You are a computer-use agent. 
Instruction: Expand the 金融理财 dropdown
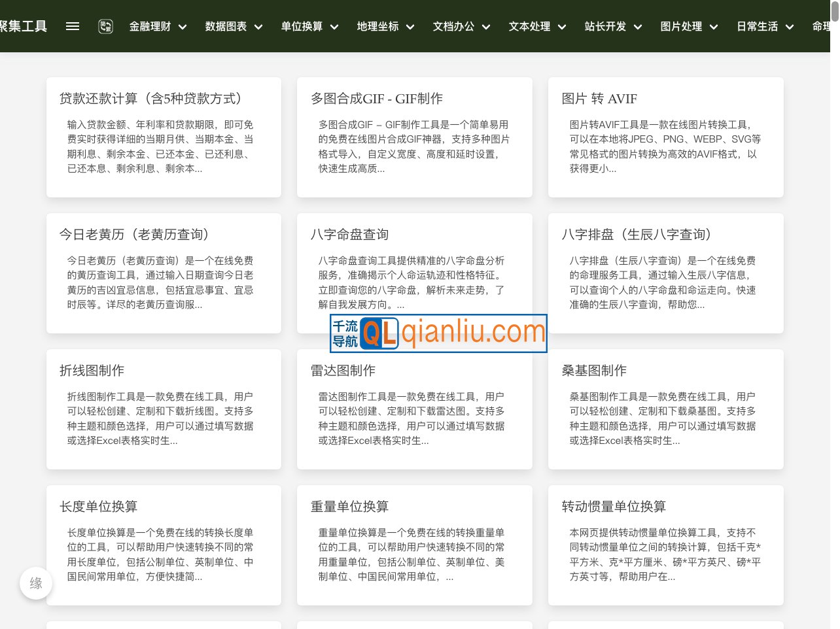[158, 26]
